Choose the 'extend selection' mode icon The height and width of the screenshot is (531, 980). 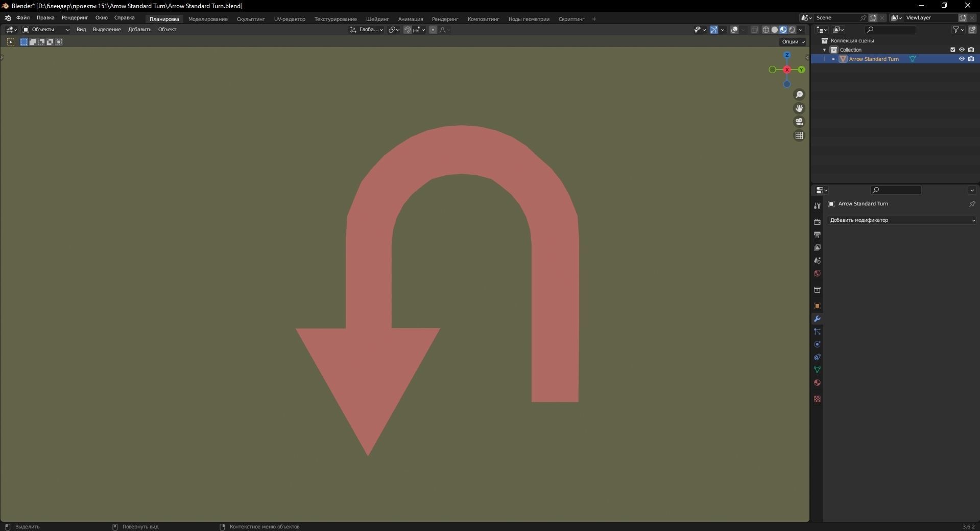click(x=32, y=42)
